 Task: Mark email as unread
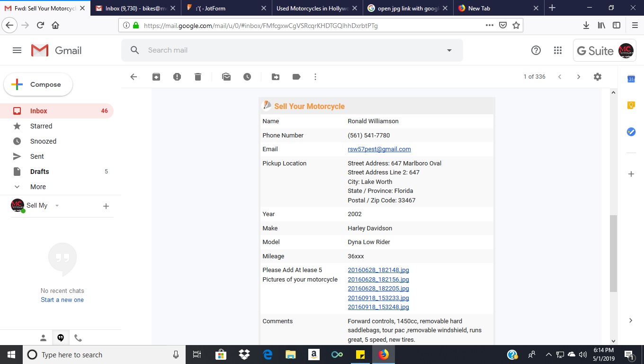pos(226,77)
